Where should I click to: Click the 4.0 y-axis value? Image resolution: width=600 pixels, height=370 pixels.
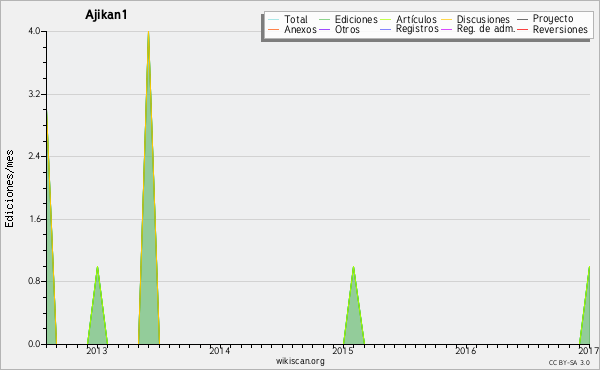pos(34,31)
